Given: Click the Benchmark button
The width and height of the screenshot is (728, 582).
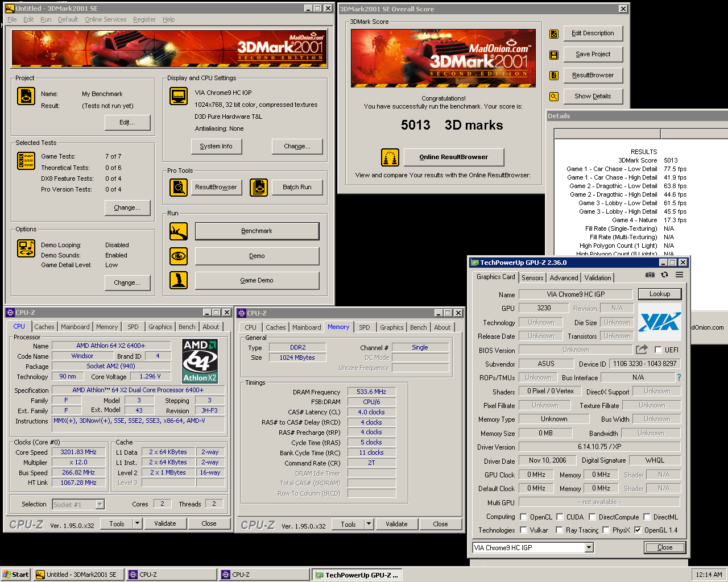Looking at the screenshot, I should 257,231.
